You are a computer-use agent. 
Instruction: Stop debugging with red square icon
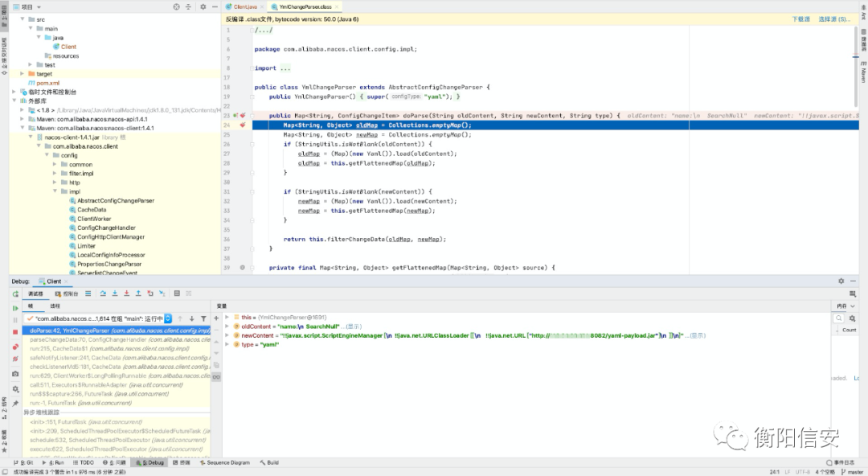click(x=15, y=332)
